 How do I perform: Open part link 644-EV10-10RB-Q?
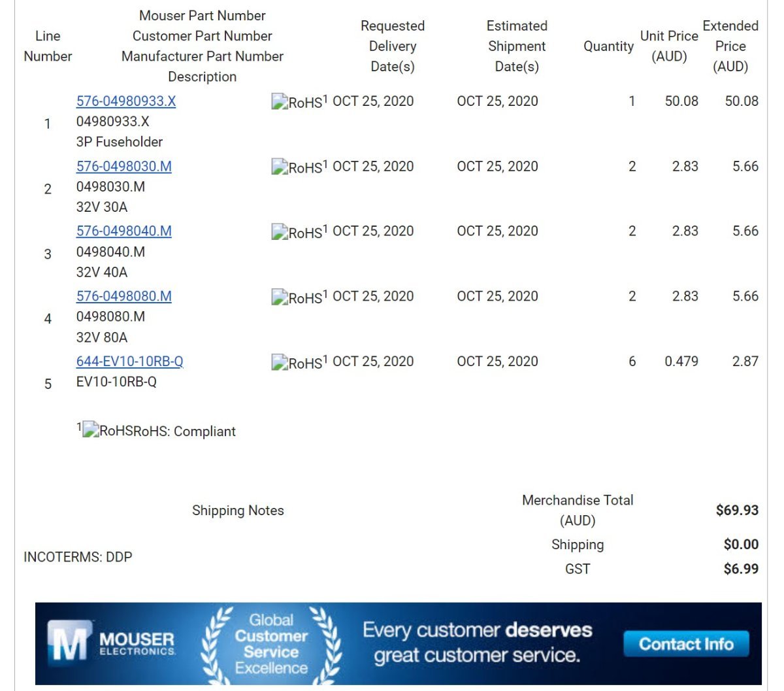pyautogui.click(x=129, y=362)
